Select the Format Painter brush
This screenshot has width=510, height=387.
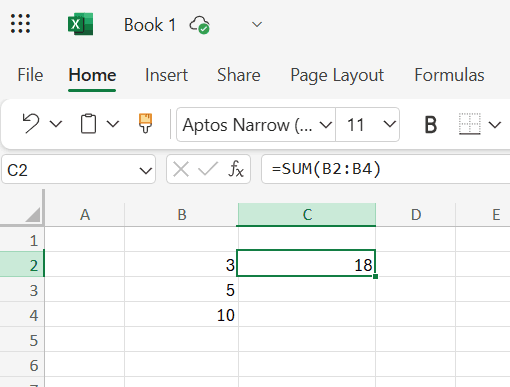(145, 123)
